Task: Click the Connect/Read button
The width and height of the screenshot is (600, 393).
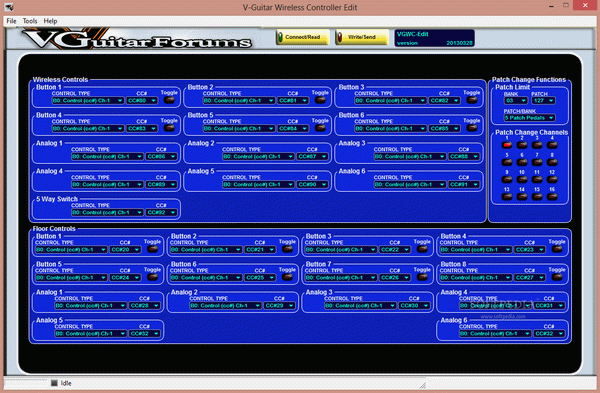Action: (303, 37)
